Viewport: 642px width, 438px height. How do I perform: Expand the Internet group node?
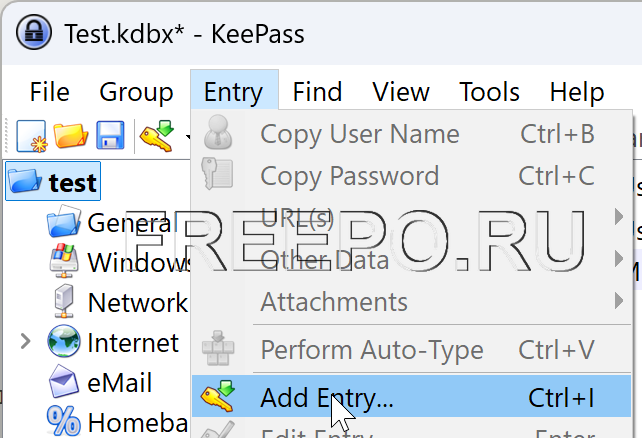25,341
